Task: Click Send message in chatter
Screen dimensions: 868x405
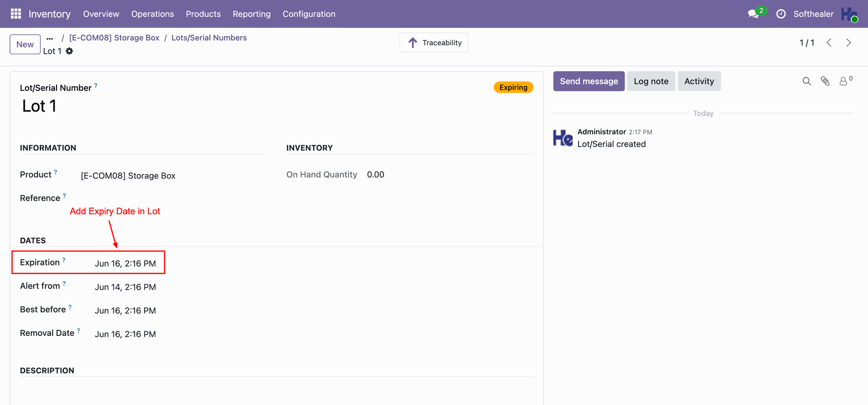Action: pyautogui.click(x=589, y=81)
